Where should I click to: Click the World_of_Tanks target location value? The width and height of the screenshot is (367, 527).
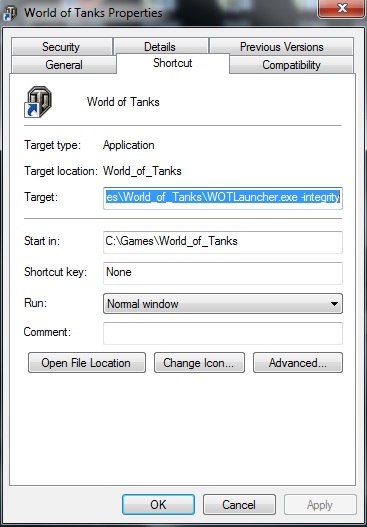click(x=142, y=171)
